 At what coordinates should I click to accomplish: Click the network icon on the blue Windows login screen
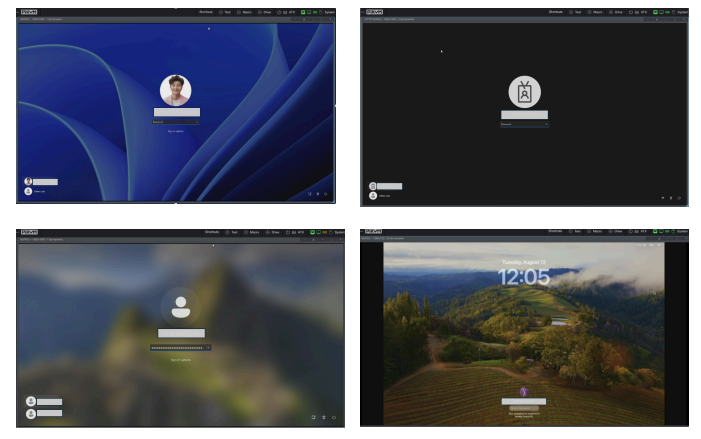[x=309, y=194]
